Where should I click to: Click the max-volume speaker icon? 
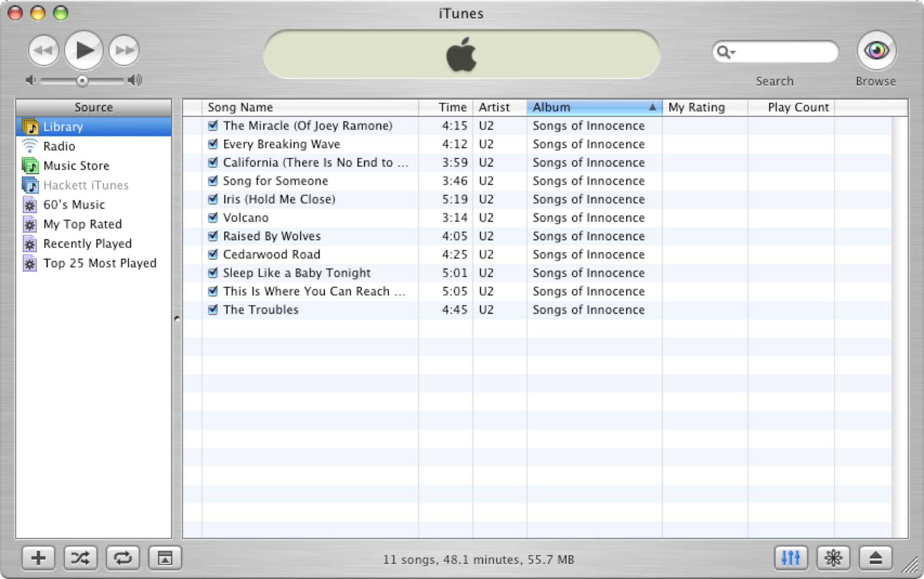[135, 80]
